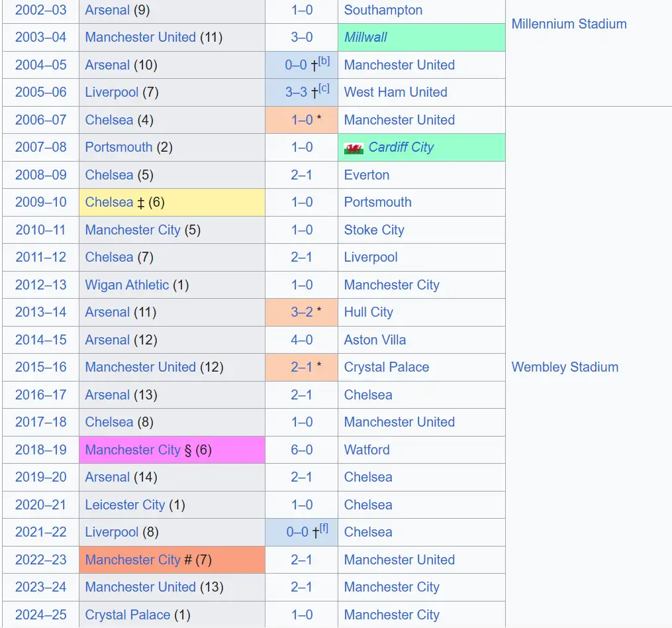Click footnote [c] in the 2005–06 score
This screenshot has width=672, height=628.
click(x=324, y=88)
